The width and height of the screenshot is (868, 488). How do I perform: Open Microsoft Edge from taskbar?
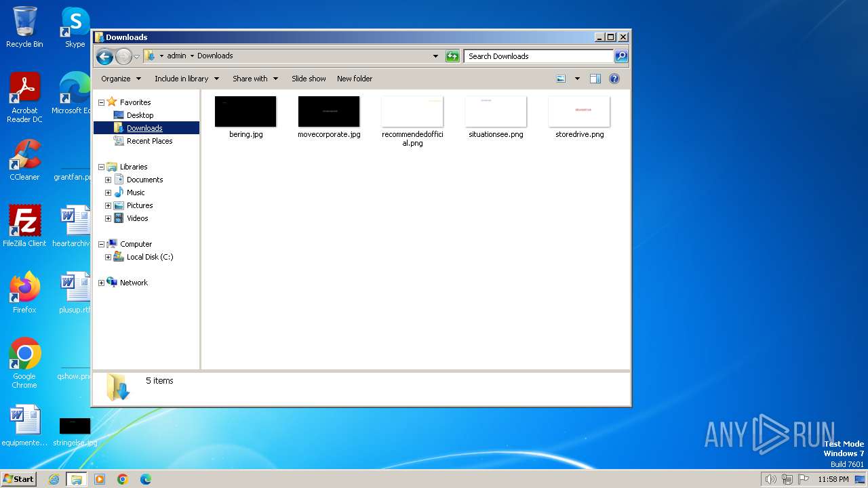pos(146,479)
